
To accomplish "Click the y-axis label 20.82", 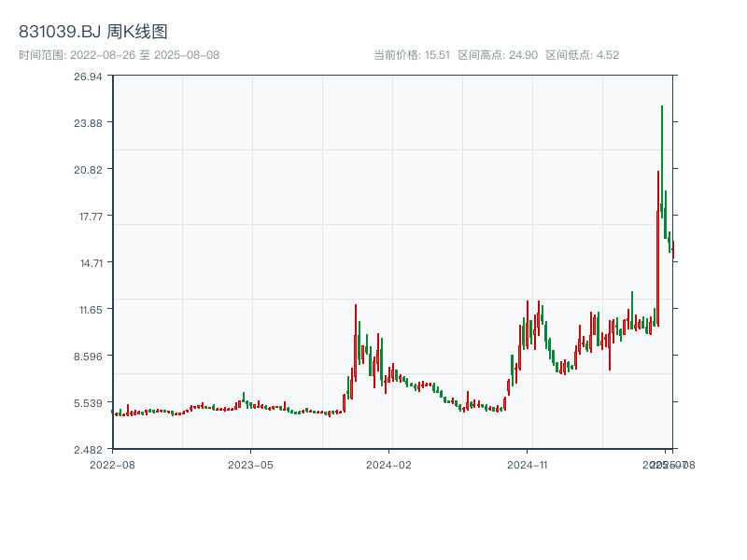I will pyautogui.click(x=88, y=170).
